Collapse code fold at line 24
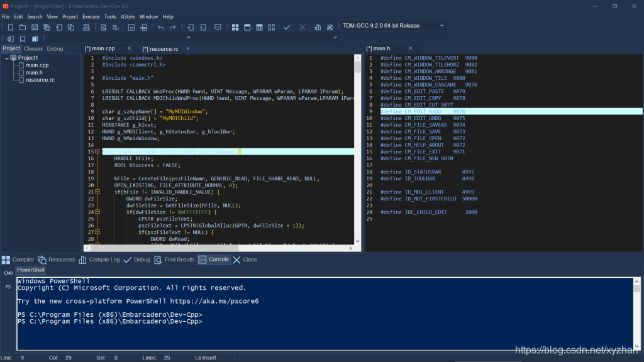This screenshot has height=362, width=644. (x=97, y=212)
